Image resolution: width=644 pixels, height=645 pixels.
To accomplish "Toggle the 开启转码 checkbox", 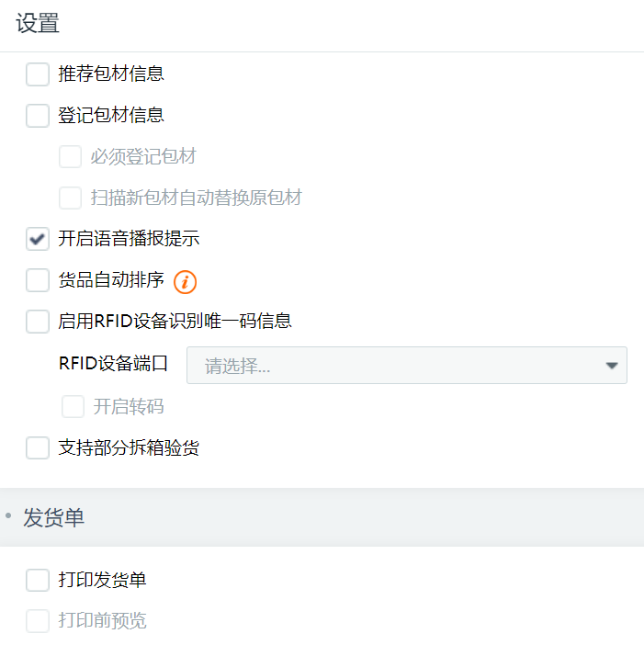I will coord(73,406).
